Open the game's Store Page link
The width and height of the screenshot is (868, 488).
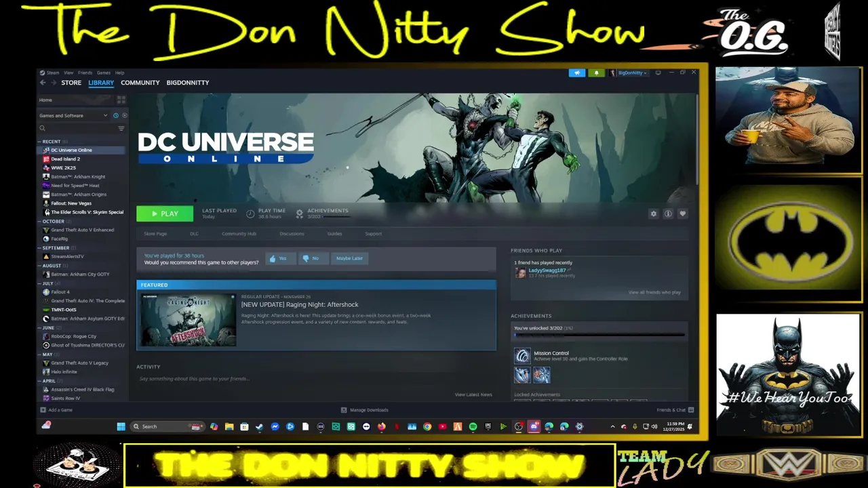(155, 234)
